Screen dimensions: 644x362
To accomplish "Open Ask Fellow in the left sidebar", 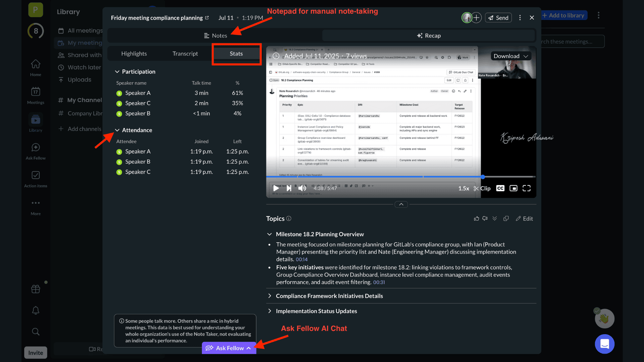I will pyautogui.click(x=36, y=151).
